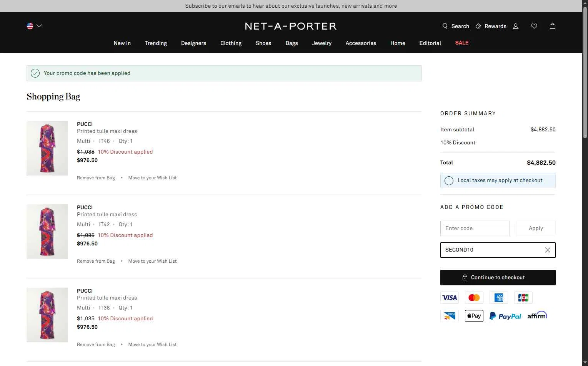Viewport: 588px width, 366px height.
Task: Click the Mastercard payment icon
Action: click(x=474, y=298)
